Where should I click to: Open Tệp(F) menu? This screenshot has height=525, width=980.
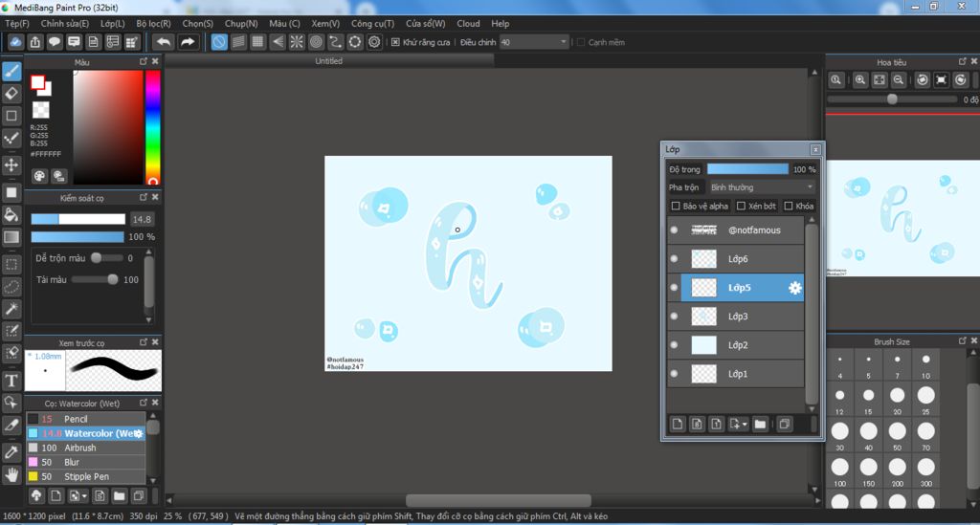(x=17, y=24)
